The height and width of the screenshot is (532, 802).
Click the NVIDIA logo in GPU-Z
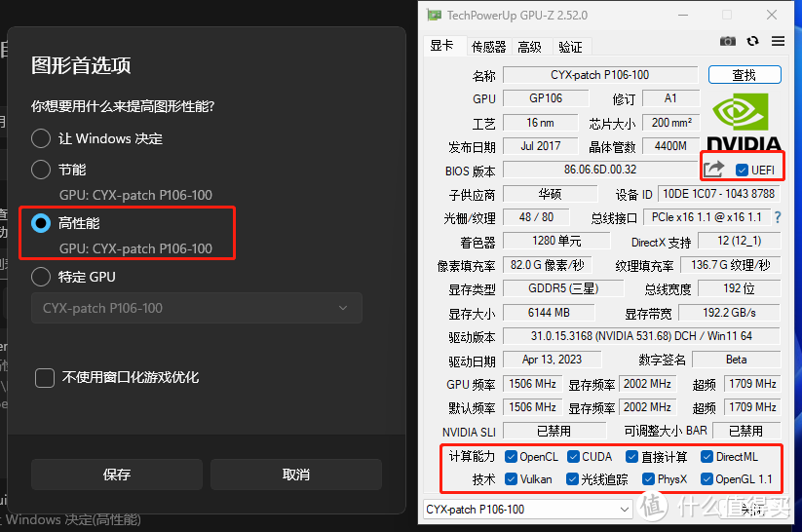744,121
